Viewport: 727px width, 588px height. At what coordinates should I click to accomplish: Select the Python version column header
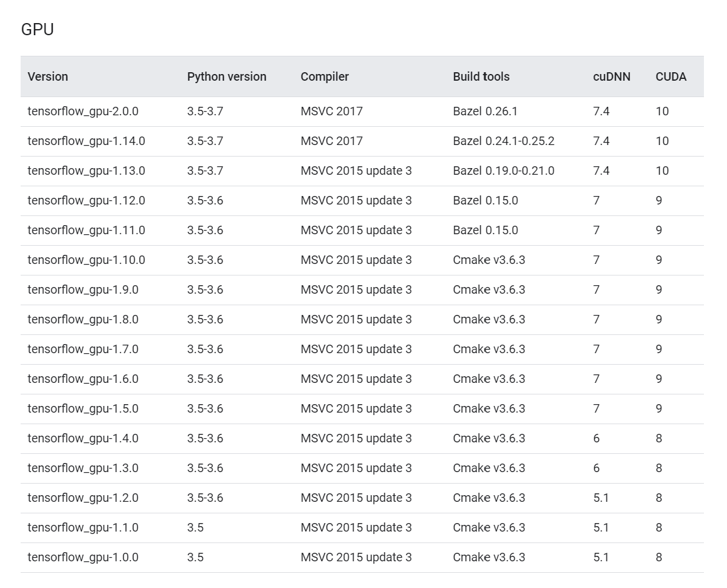pyautogui.click(x=227, y=76)
